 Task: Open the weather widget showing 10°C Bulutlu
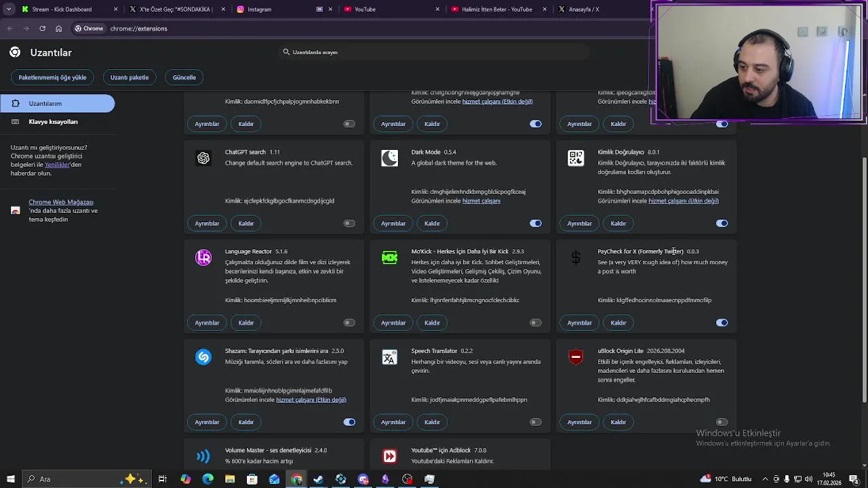725,479
